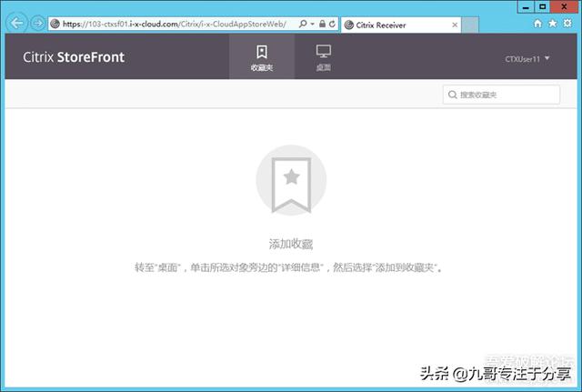
Task: Click the lock security report icon
Action: (x=322, y=24)
